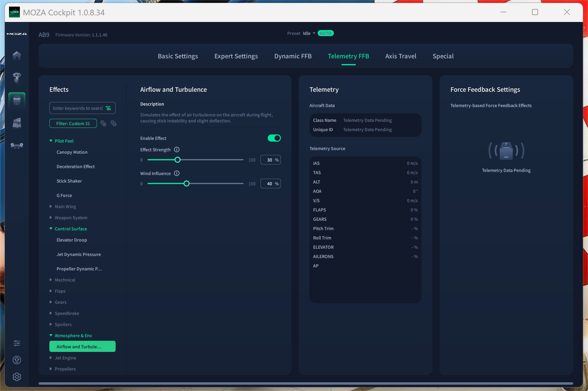Open the rudder pedals device icon

(17, 146)
